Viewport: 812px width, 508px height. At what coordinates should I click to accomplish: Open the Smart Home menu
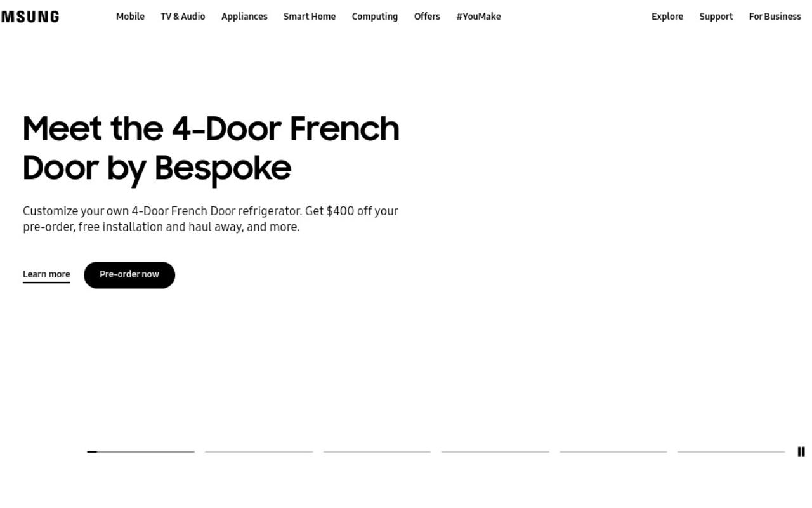coord(310,17)
